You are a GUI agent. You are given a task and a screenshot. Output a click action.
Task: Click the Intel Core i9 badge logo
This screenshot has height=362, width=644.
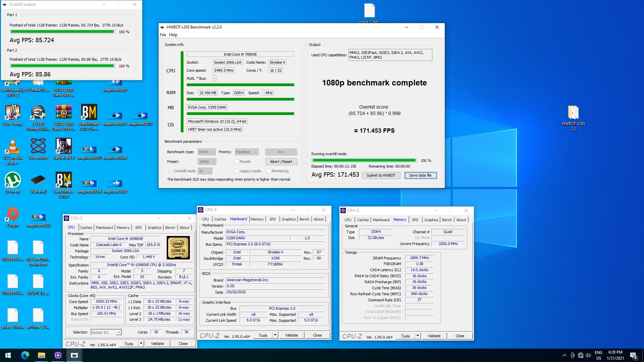(x=178, y=248)
